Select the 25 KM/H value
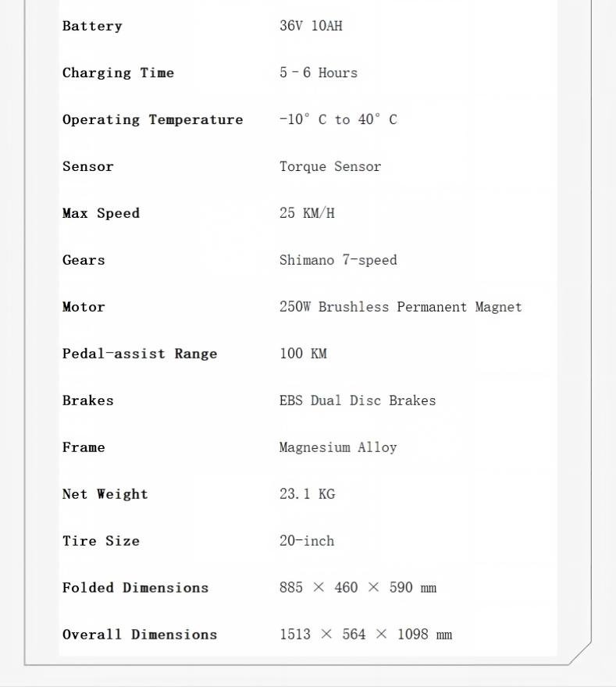This screenshot has height=687, width=616. pos(307,213)
